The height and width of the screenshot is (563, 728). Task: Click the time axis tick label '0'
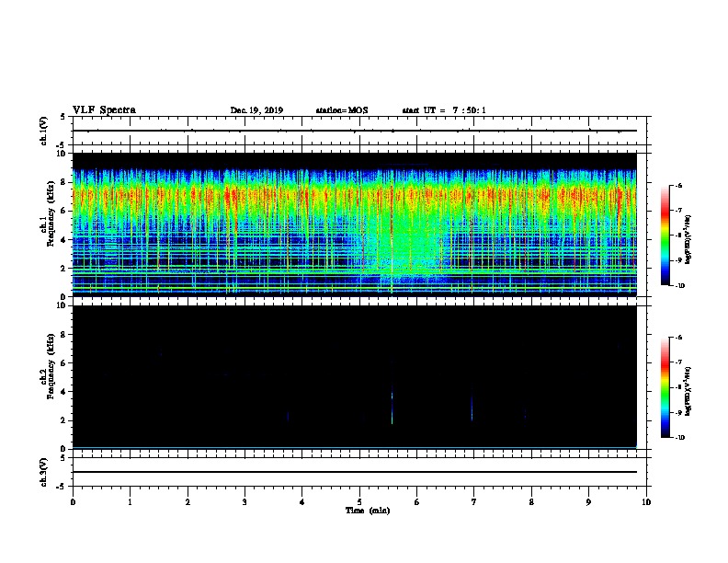73,502
